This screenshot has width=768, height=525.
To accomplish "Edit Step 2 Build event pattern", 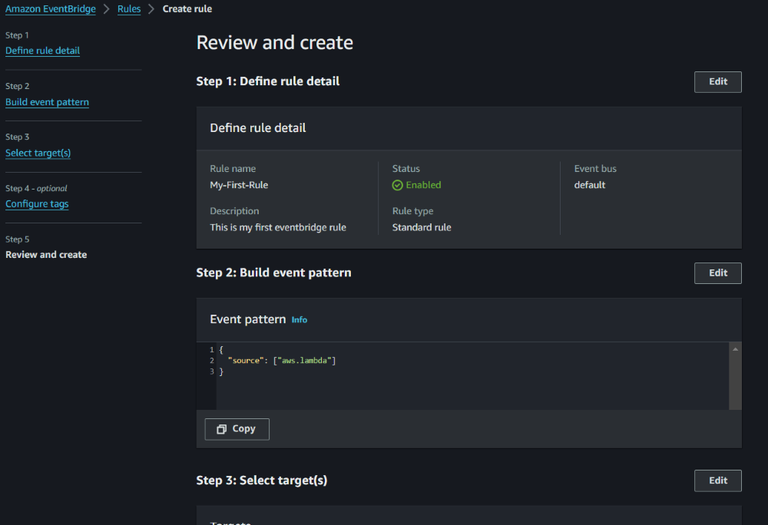I will (717, 273).
